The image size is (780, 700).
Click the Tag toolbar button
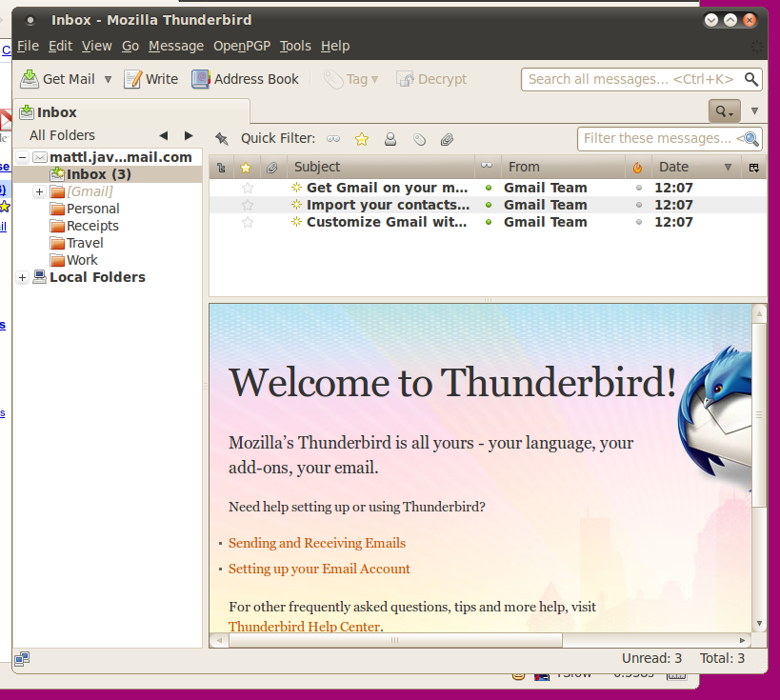coord(350,79)
